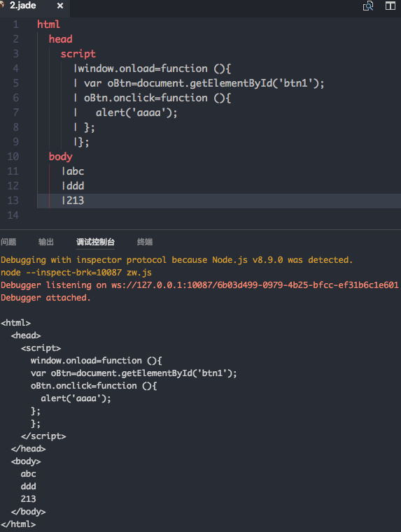The image size is (401, 532).
Task: Click line number 1 in the gutter
Action: pos(16,24)
